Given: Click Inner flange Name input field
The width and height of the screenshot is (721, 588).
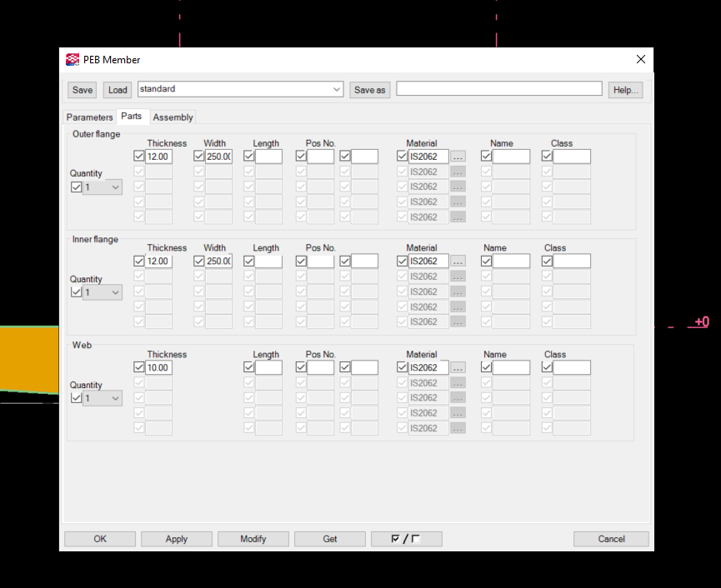Looking at the screenshot, I should [x=511, y=262].
